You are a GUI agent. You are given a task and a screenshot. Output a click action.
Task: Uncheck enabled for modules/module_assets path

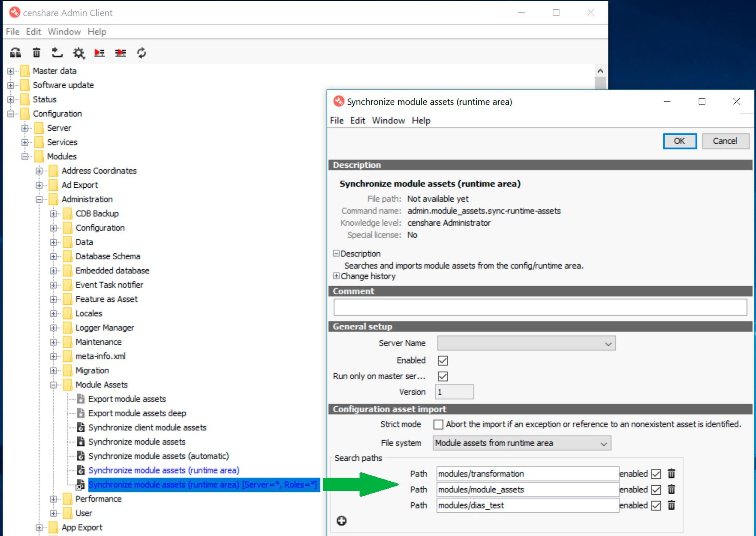pos(656,489)
